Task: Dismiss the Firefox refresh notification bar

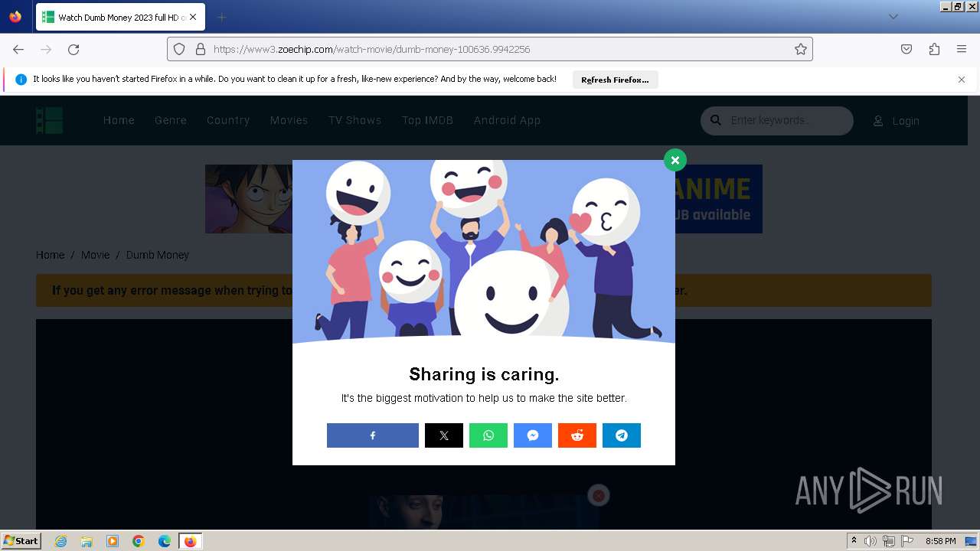Action: (x=962, y=80)
